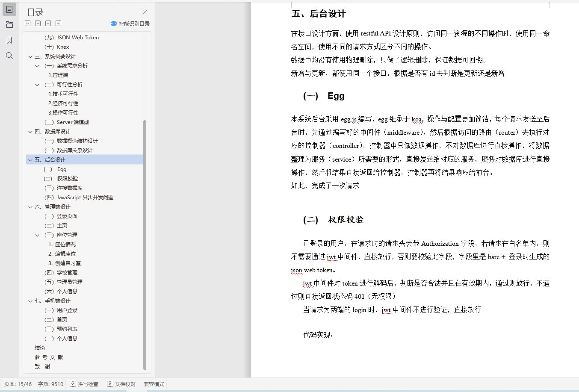Collapse the (三) 座位管理 subsection
Screen dimensions: 579x392
[x=37, y=235]
